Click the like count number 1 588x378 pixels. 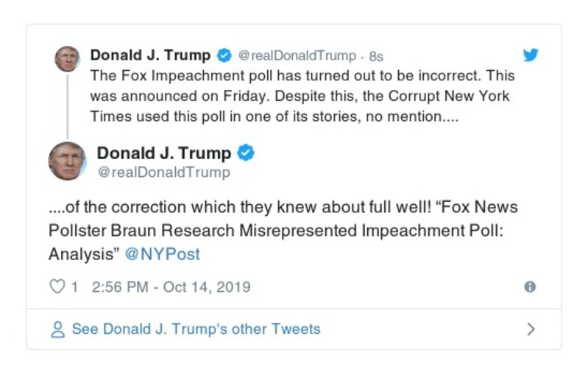point(74,287)
